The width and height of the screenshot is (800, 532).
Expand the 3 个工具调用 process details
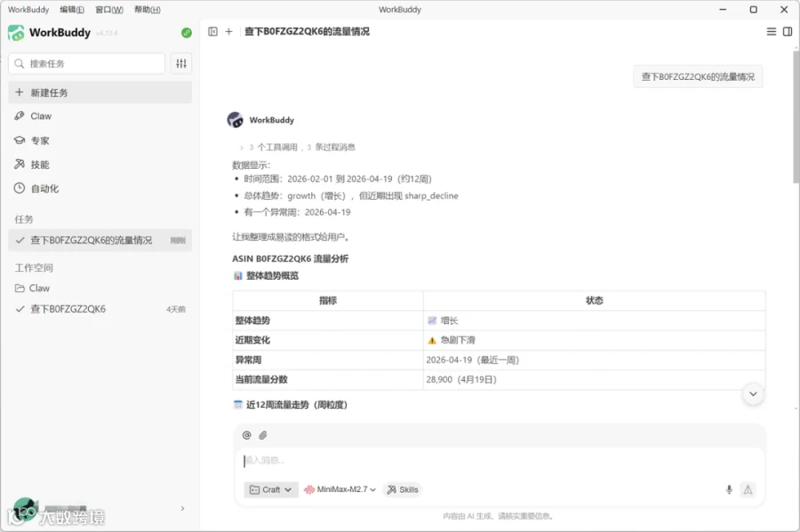point(298,147)
